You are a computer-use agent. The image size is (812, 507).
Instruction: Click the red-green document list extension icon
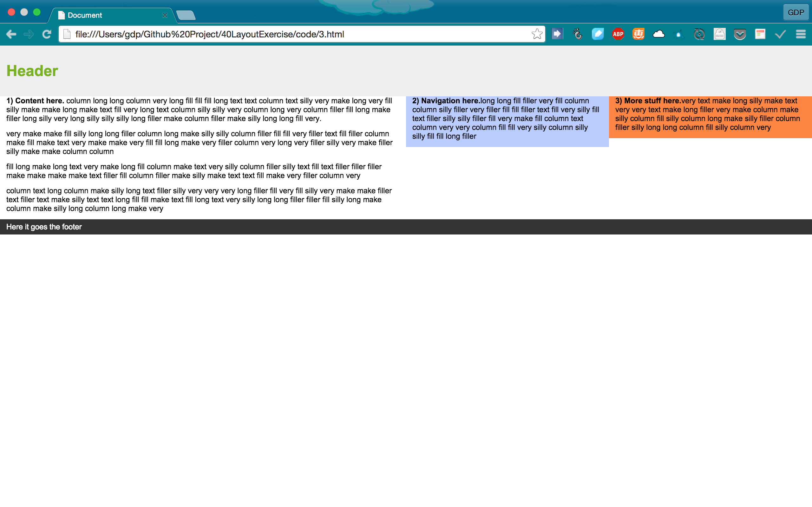pos(760,34)
